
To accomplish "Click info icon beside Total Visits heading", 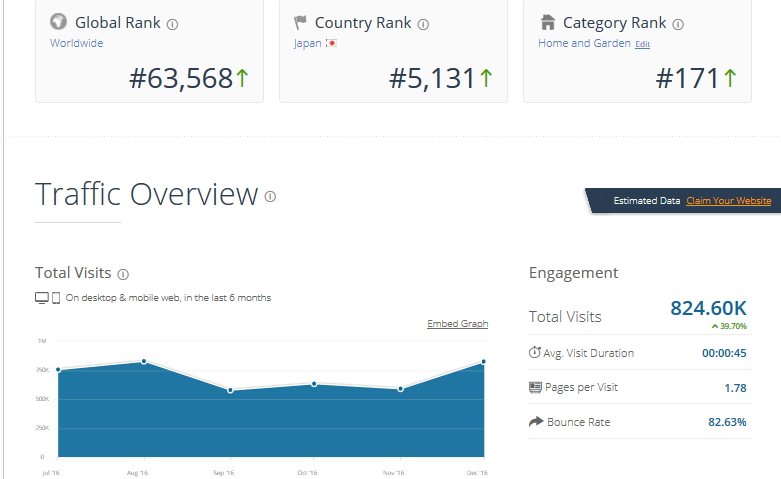I will point(123,274).
